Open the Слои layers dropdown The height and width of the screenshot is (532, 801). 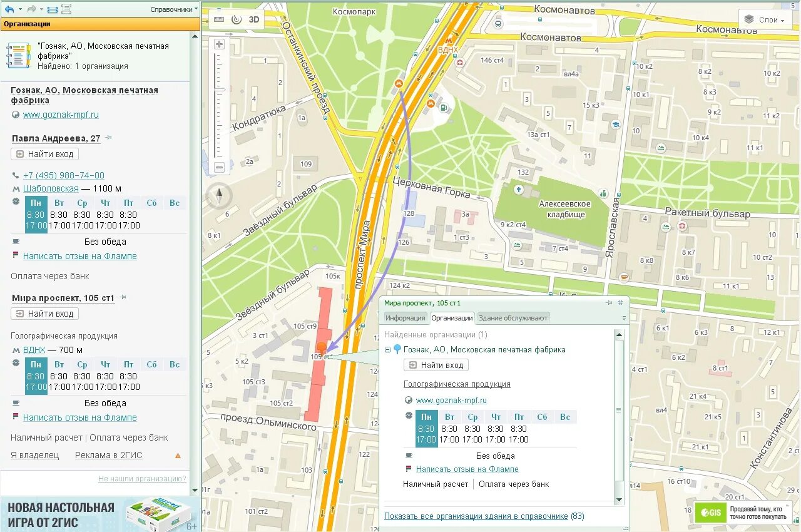tap(765, 20)
